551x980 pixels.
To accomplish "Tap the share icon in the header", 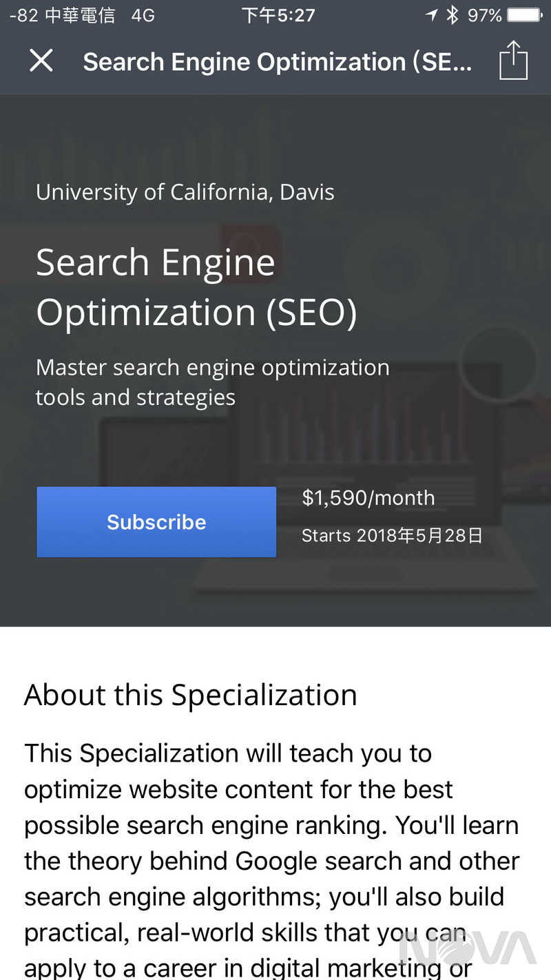I will tap(513, 61).
